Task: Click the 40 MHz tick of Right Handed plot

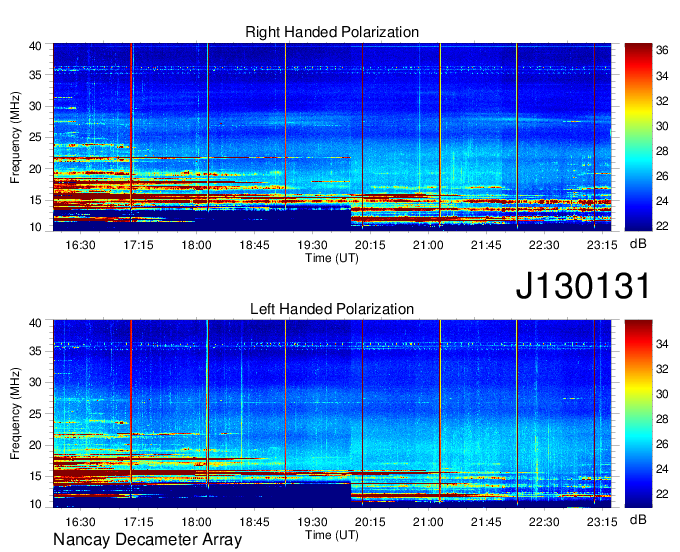Action: pos(35,46)
